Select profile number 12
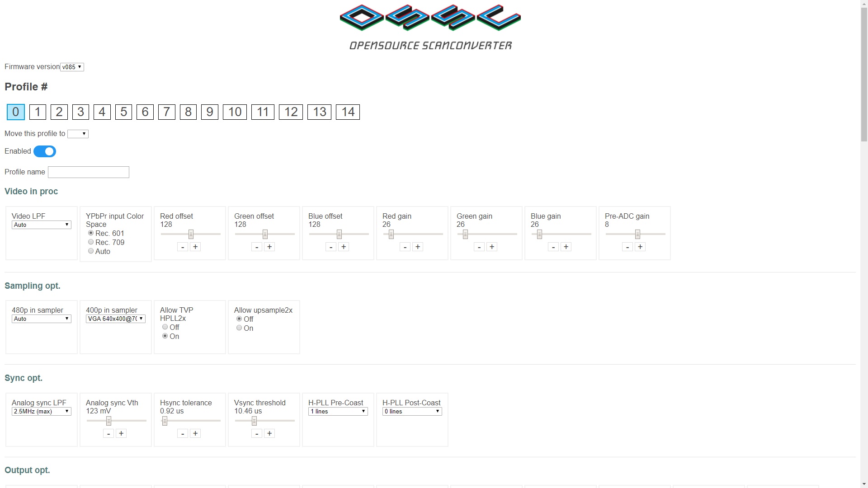This screenshot has height=488, width=868. point(291,112)
